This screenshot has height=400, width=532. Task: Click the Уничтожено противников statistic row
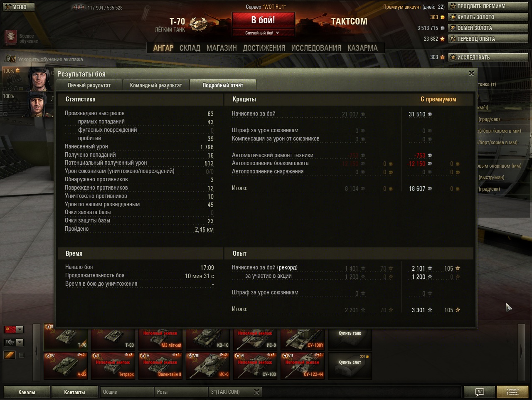(139, 196)
